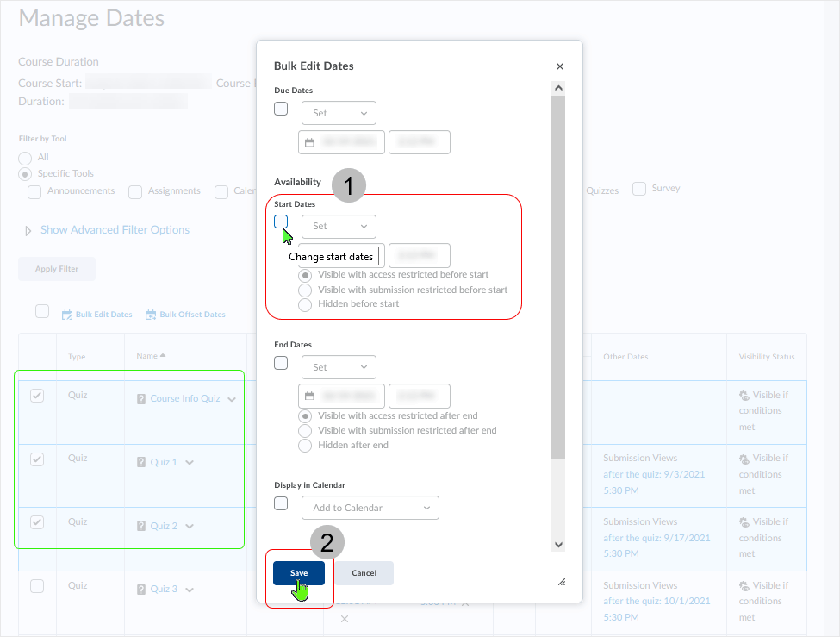Open the Course Info Quiz link
This screenshot has height=637, width=840.
coord(185,399)
